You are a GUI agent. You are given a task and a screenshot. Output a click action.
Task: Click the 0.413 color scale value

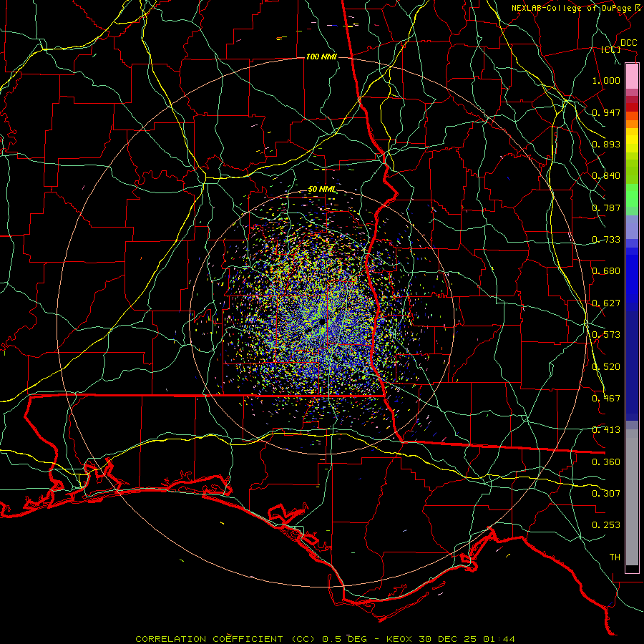606,430
